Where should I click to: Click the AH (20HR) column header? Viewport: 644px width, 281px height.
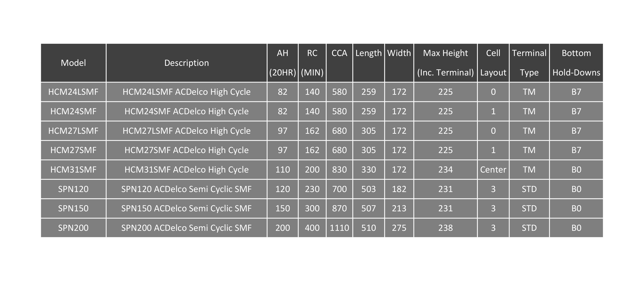pos(282,63)
